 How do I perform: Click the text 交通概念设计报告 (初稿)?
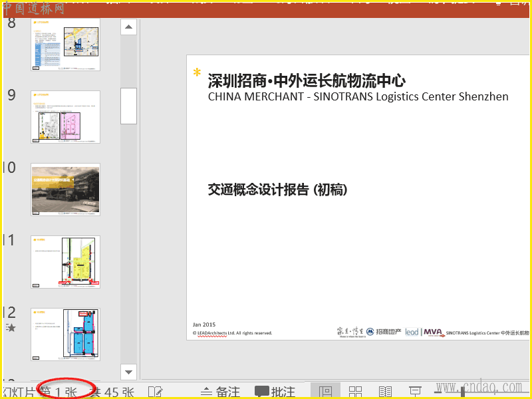pos(277,190)
